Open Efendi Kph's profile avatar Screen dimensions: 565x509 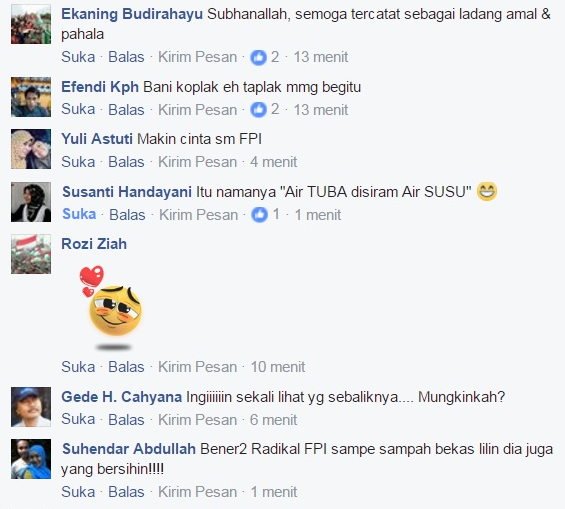[x=31, y=97]
